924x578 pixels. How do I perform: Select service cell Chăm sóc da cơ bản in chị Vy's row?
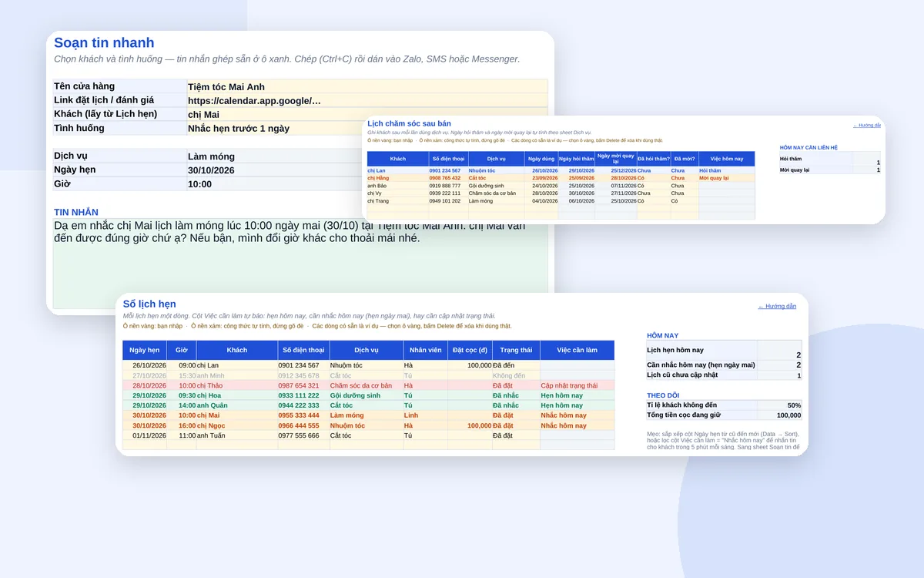click(495, 193)
